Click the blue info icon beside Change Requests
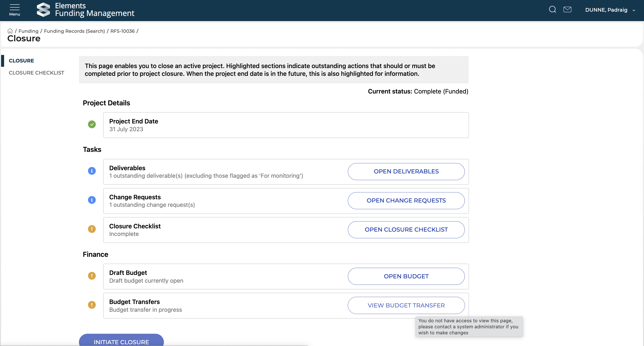The width and height of the screenshot is (644, 346). [x=92, y=200]
